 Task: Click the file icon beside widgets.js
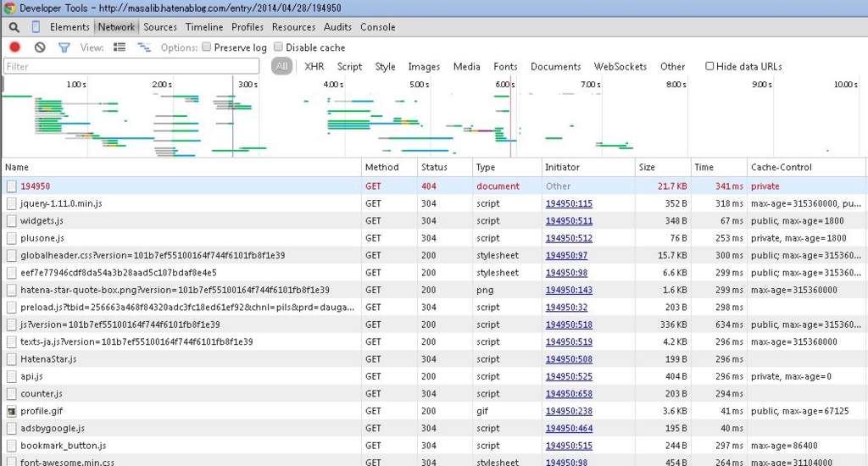tap(12, 221)
